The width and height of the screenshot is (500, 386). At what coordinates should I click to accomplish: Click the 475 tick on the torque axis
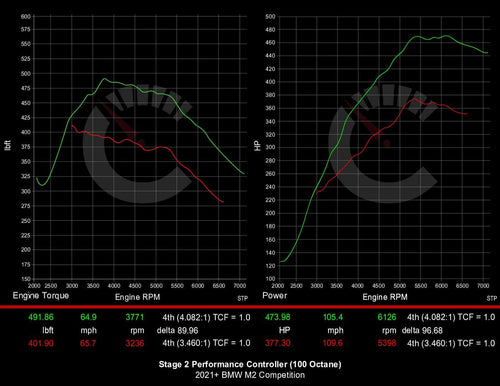pos(26,88)
